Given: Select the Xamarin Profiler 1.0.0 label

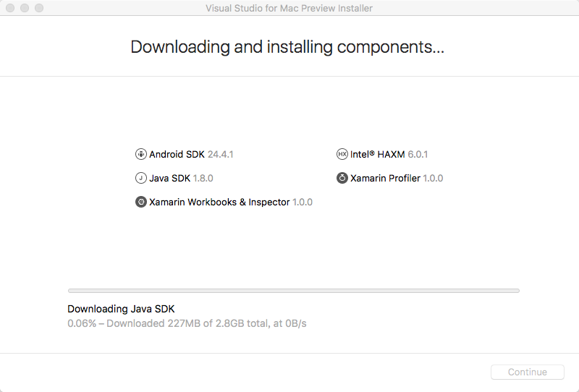Looking at the screenshot, I should click(397, 179).
